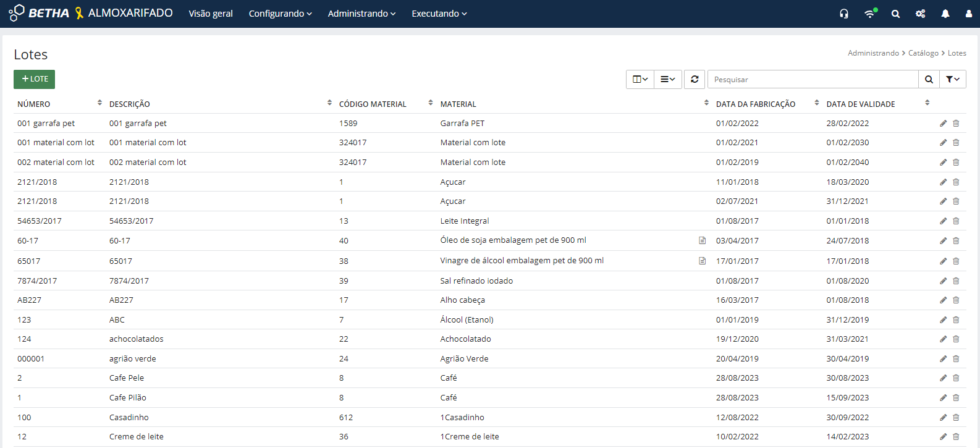Click fabrication date 19/12/2020
The height and width of the screenshot is (448, 980).
point(737,339)
